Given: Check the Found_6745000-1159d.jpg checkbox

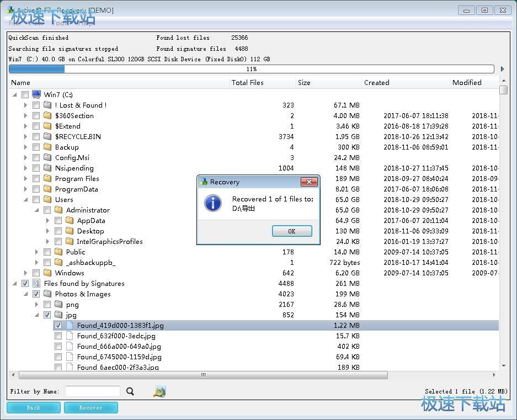Looking at the screenshot, I should 58,357.
